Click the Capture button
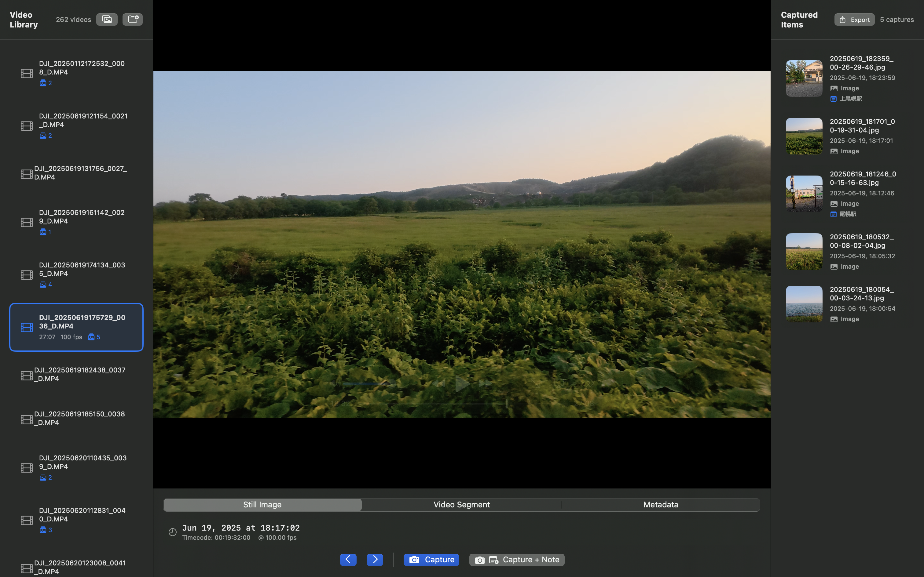 tap(431, 559)
